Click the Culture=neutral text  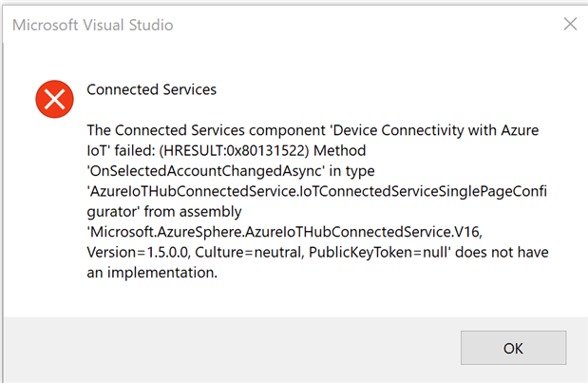(x=250, y=252)
